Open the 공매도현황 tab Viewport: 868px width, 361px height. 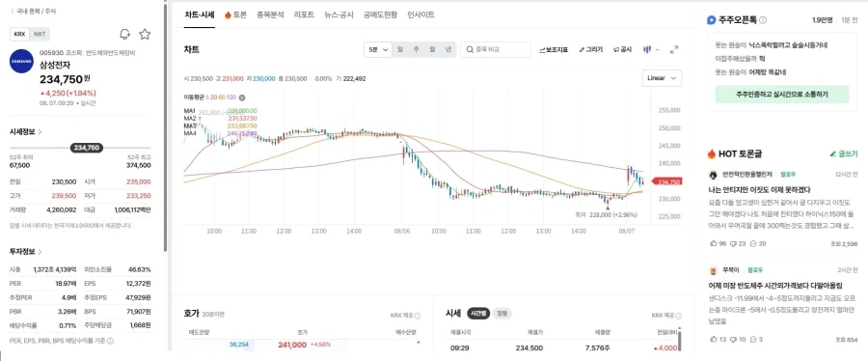pyautogui.click(x=380, y=14)
